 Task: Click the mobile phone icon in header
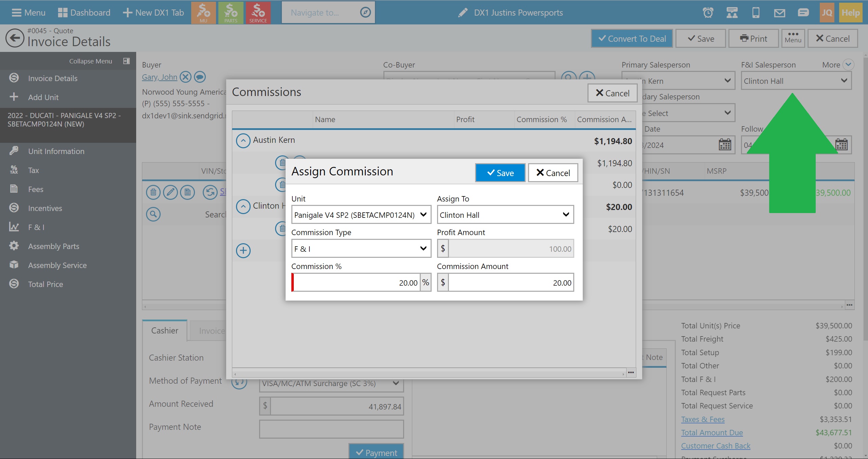coord(756,13)
